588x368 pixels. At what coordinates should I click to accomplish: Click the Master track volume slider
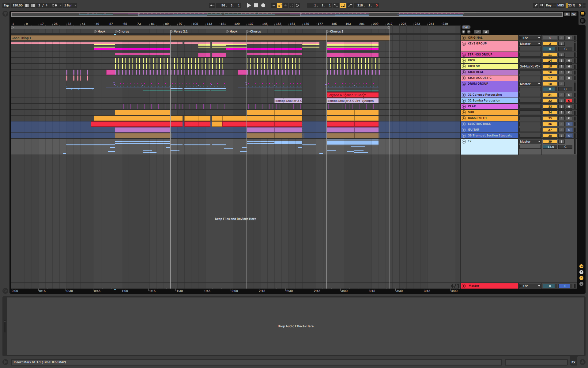[x=550, y=286]
